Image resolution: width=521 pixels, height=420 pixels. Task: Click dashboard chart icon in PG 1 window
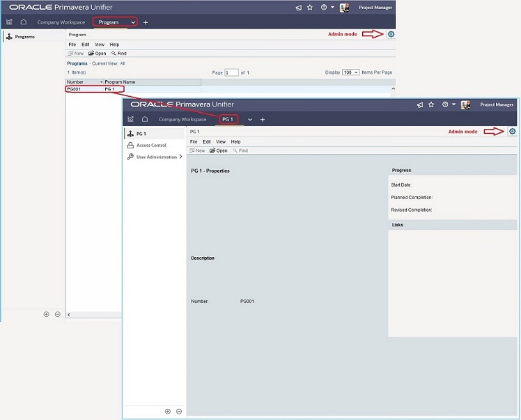[130, 119]
